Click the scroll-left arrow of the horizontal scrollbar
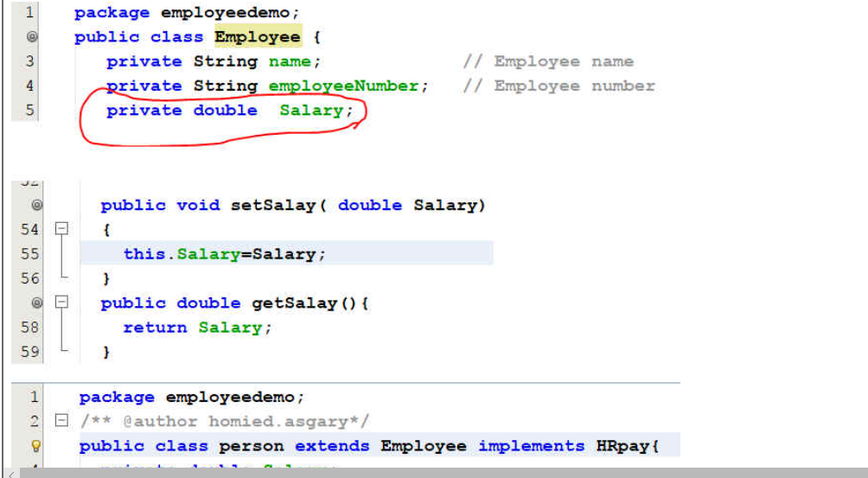The width and height of the screenshot is (868, 478). [10, 474]
